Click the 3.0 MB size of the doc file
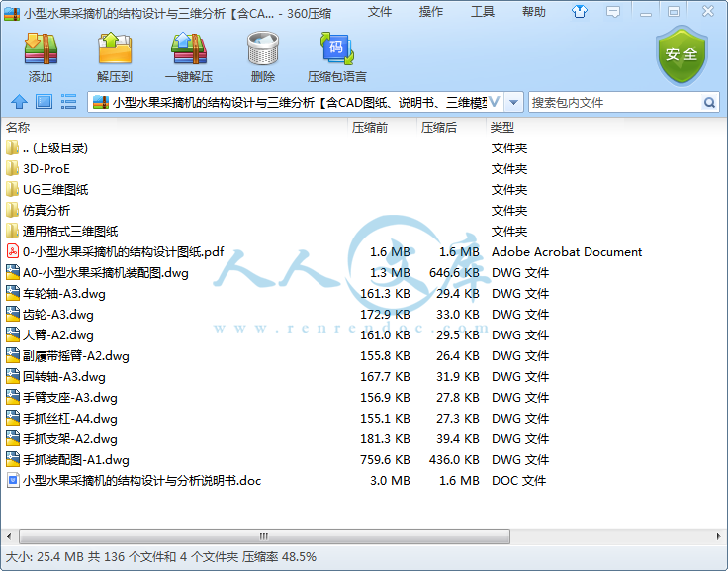Image resolution: width=728 pixels, height=571 pixels. [x=390, y=480]
